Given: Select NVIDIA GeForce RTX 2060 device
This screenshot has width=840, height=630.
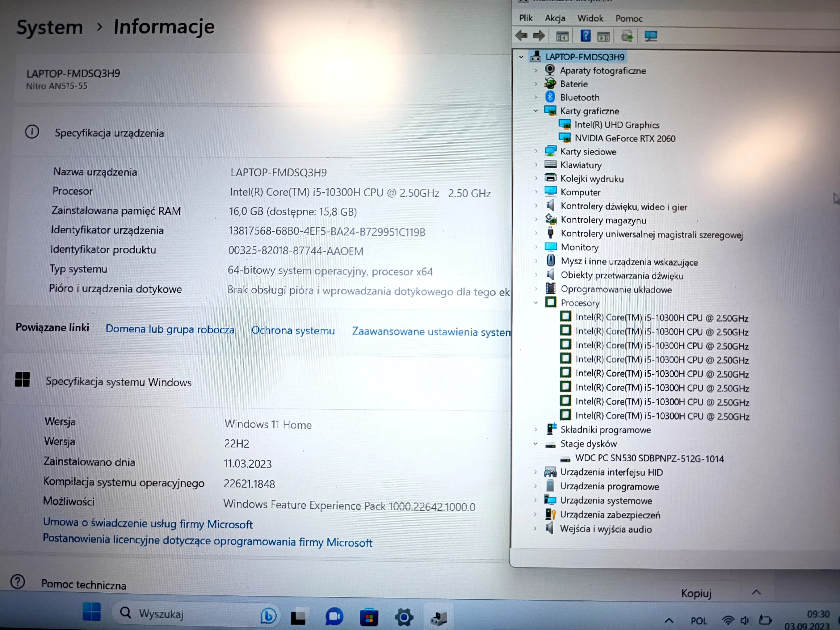Looking at the screenshot, I should click(x=625, y=138).
